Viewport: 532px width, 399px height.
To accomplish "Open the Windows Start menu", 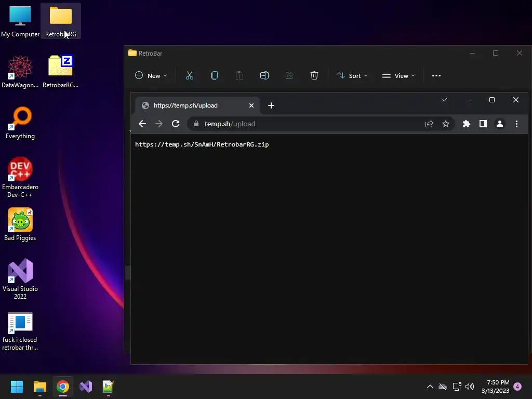I will point(17,387).
